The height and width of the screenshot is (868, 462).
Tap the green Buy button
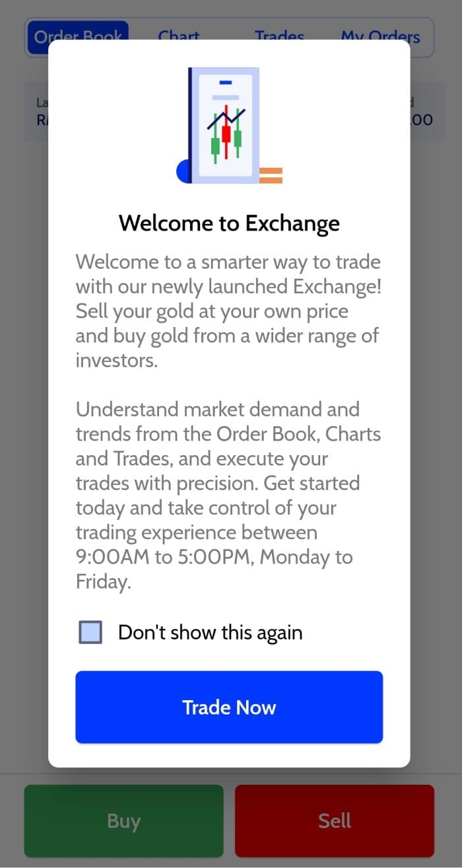click(123, 820)
